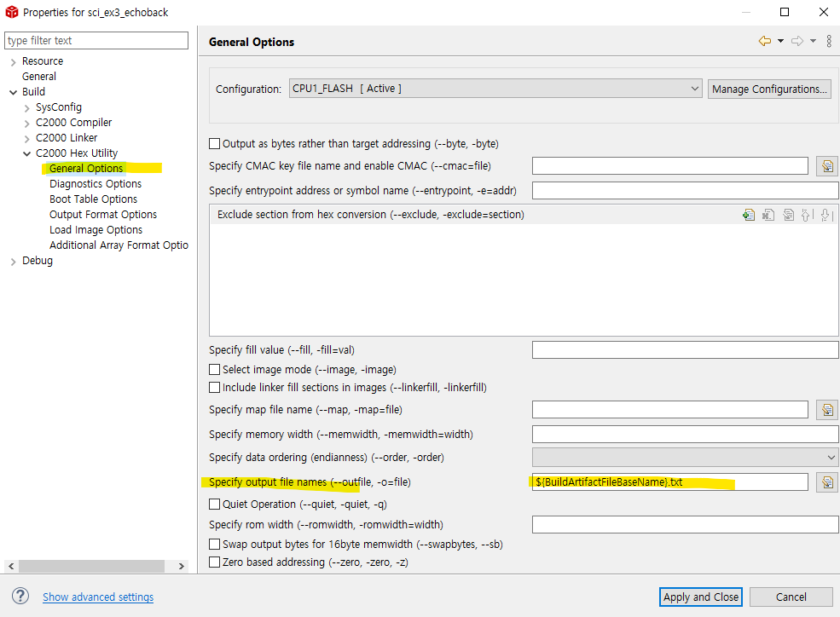The height and width of the screenshot is (617, 840).
Task: Click the entrypoint address input field
Action: point(685,191)
